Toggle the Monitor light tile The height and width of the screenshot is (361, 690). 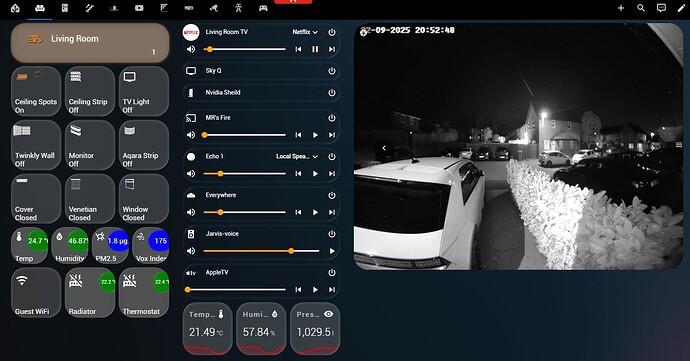coord(90,145)
